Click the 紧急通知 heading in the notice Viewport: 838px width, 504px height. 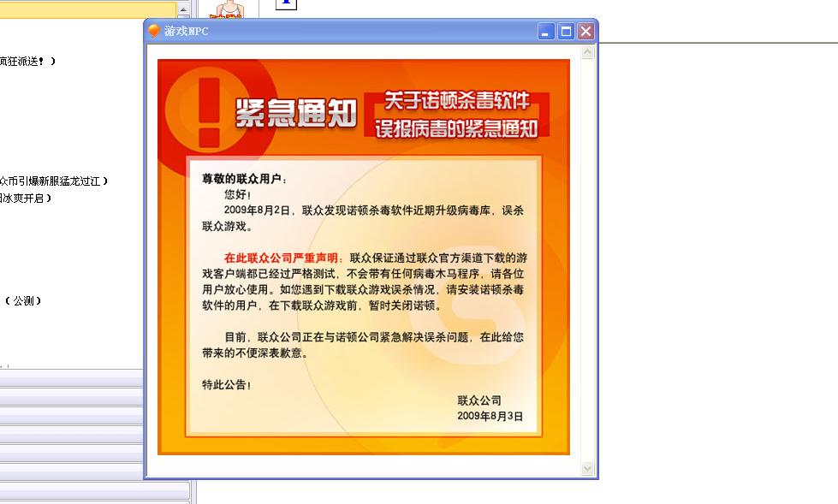295,113
